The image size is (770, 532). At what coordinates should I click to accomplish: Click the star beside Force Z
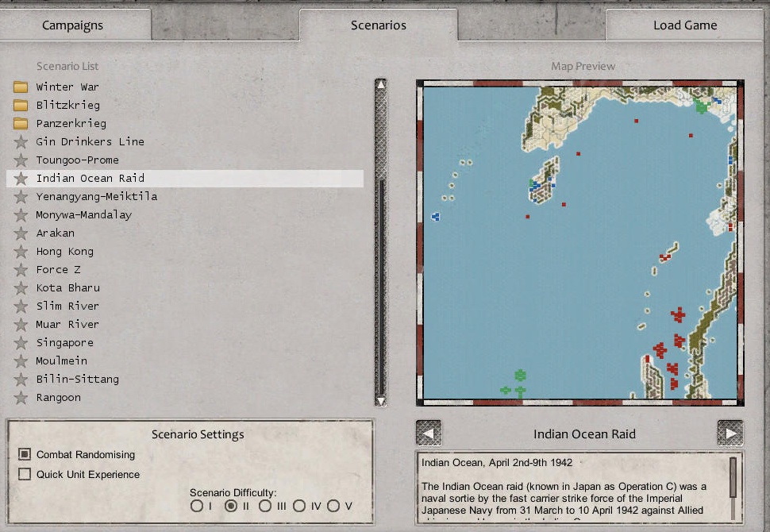[x=21, y=270]
